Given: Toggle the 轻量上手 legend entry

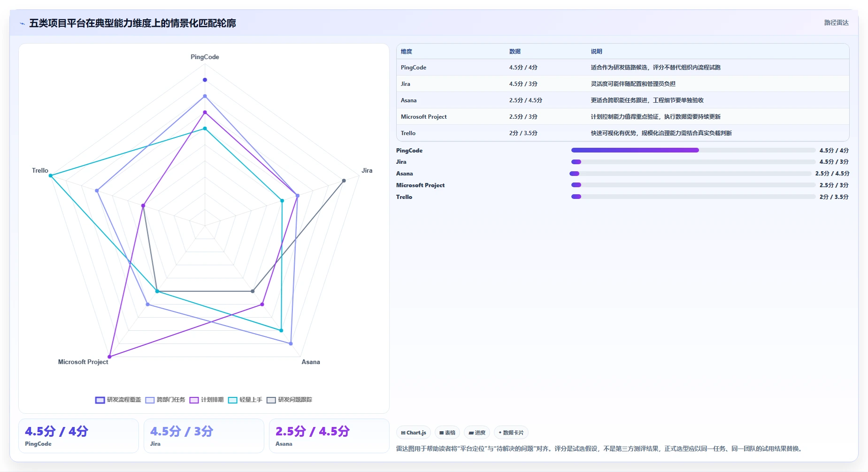Looking at the screenshot, I should click(x=245, y=400).
